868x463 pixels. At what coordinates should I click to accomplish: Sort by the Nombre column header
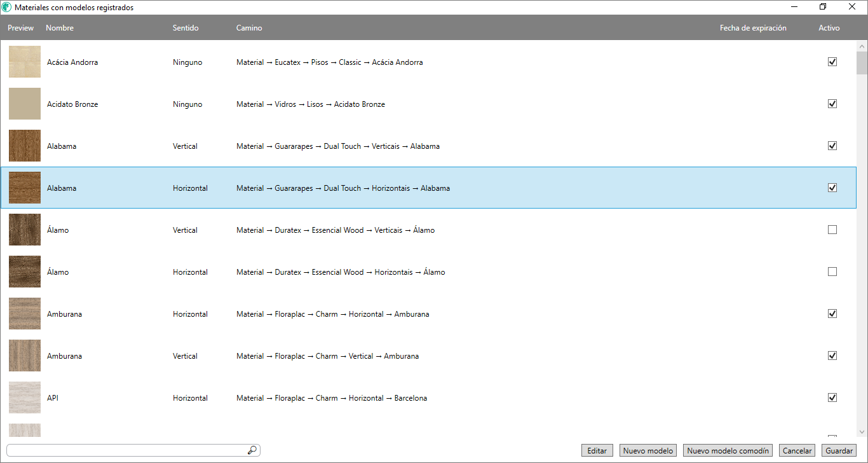[60, 28]
